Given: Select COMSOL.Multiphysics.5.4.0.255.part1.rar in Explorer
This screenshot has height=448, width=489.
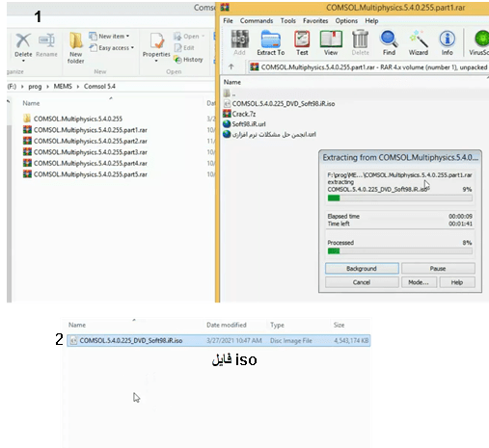Looking at the screenshot, I should [x=85, y=130].
